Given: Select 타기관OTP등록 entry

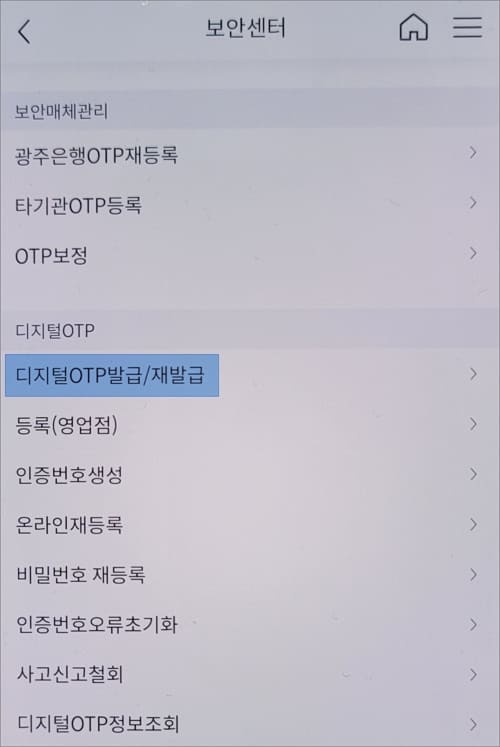Looking at the screenshot, I should pos(250,205).
